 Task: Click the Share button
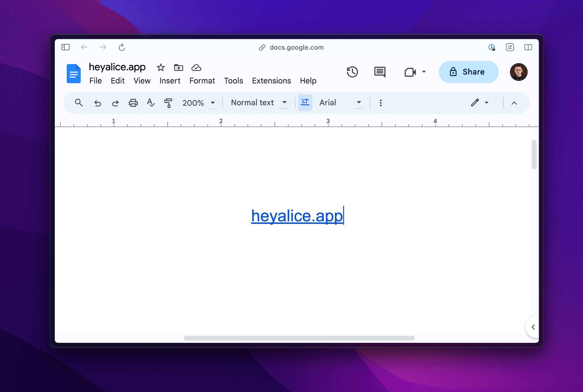click(468, 72)
